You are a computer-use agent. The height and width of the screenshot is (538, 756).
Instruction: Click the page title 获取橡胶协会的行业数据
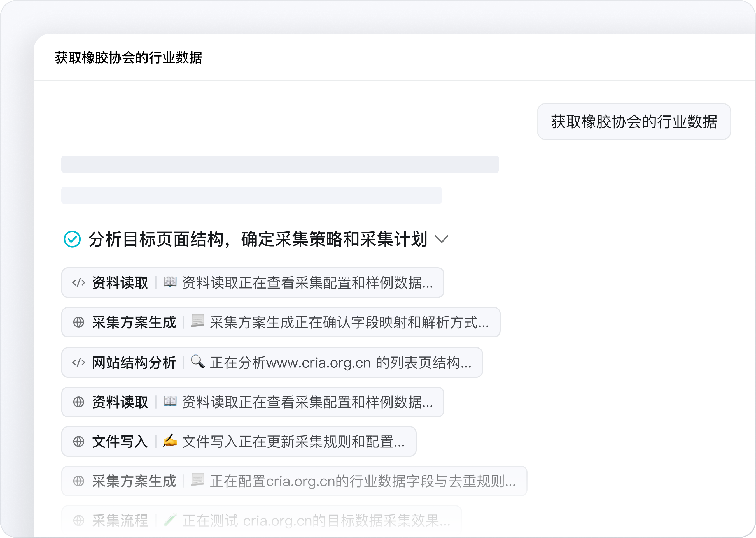click(129, 58)
